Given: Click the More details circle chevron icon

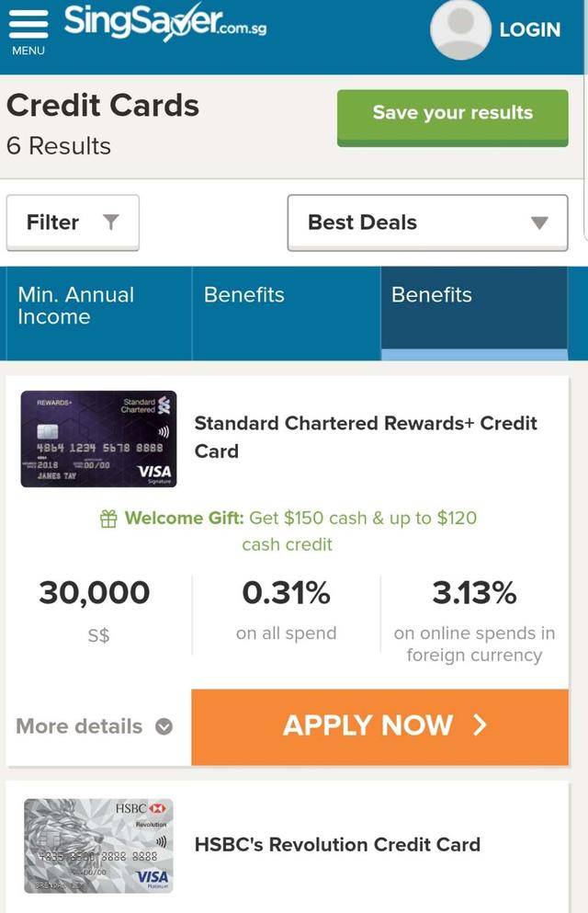Looking at the screenshot, I should pyautogui.click(x=164, y=726).
